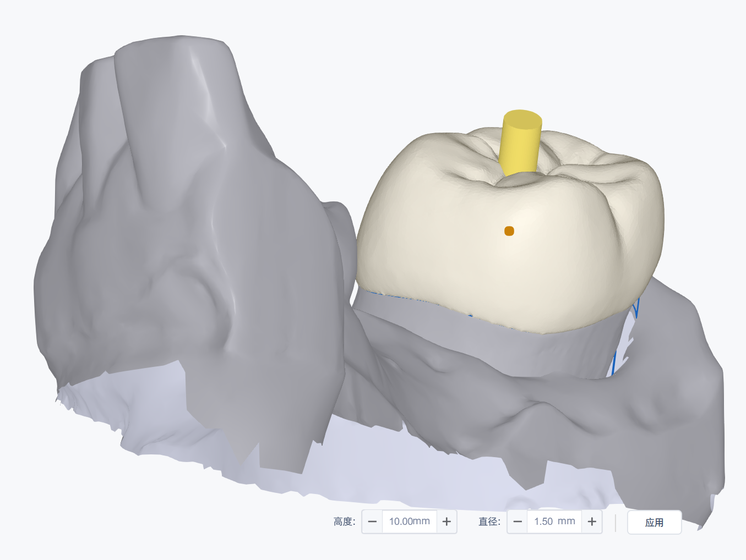The image size is (746, 560).
Task: Click the 高度 height label
Action: pos(344,521)
